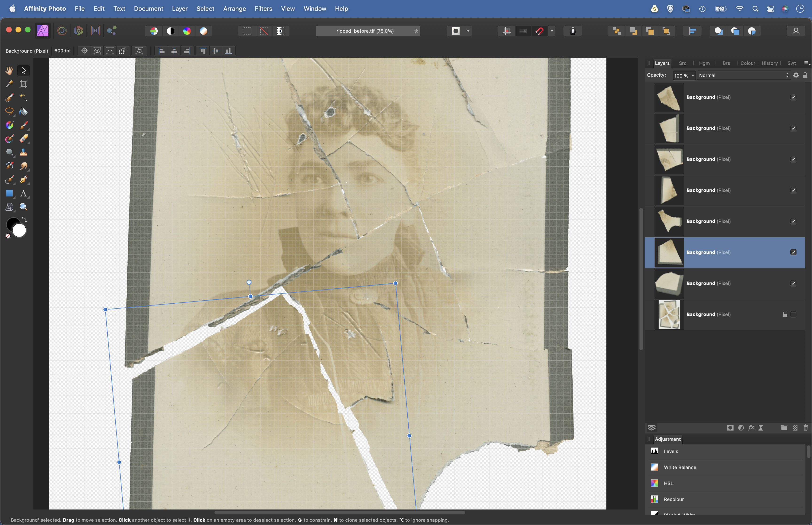Click Move to Front arrange icon
The width and height of the screenshot is (812, 525).
point(667,31)
